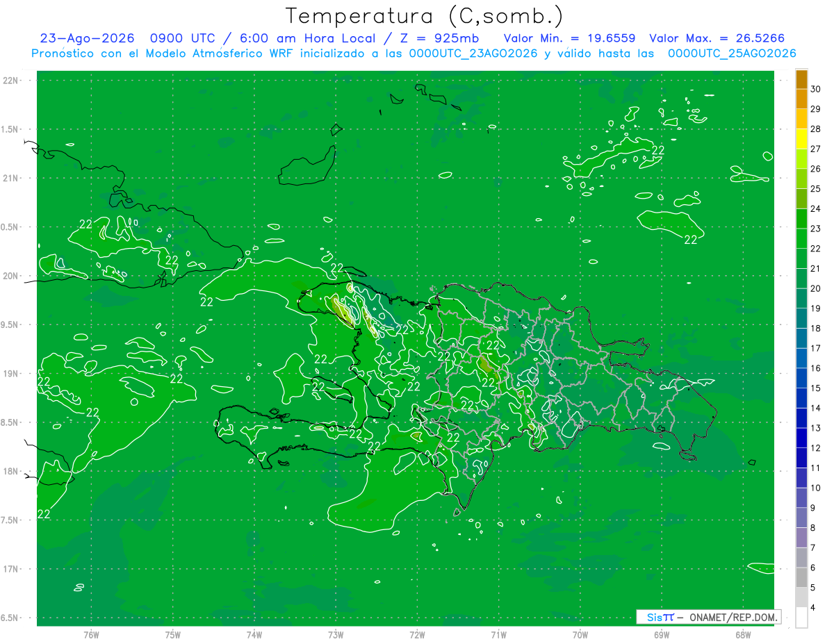
Task: Click the 69W longitude axis label
Action: [662, 634]
